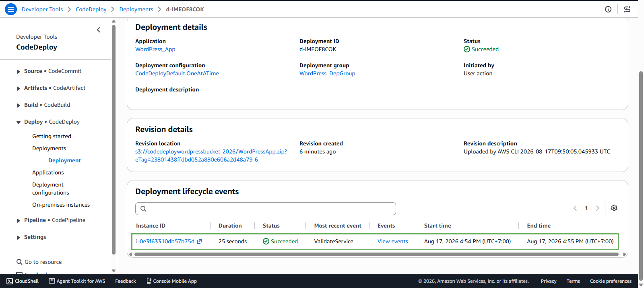Open the WordPress_DepGroup deployment group link
The image size is (644, 288).
pos(327,73)
